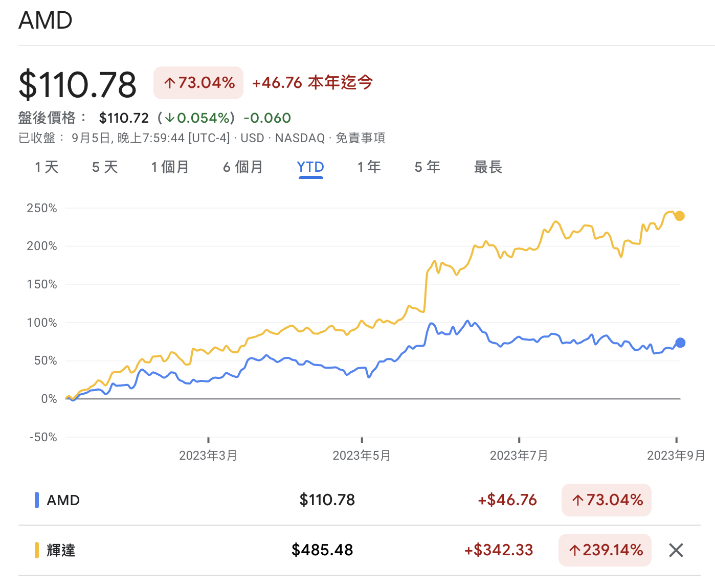Remove 輝達 comparison with the X icon
The image size is (715, 588).
tap(676, 550)
